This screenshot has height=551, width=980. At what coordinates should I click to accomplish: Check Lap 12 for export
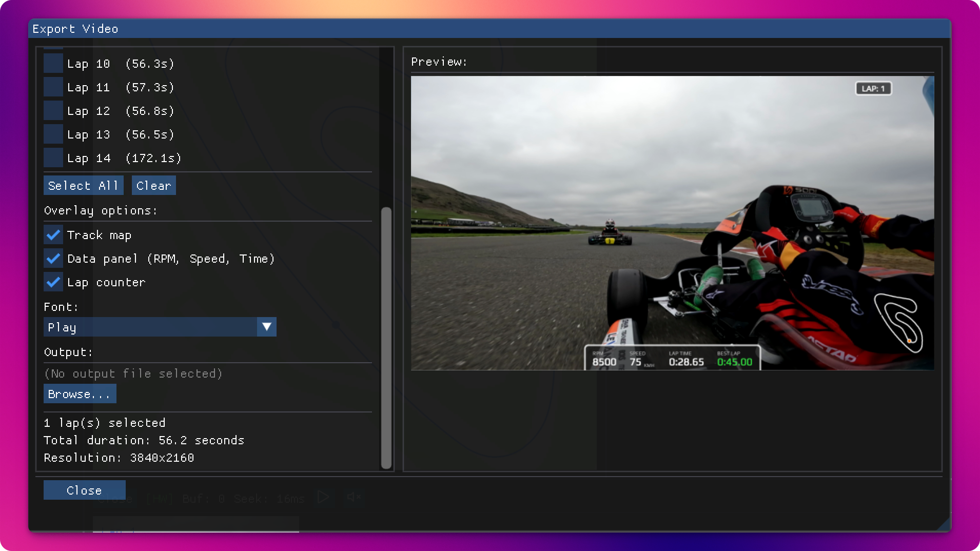click(x=53, y=110)
